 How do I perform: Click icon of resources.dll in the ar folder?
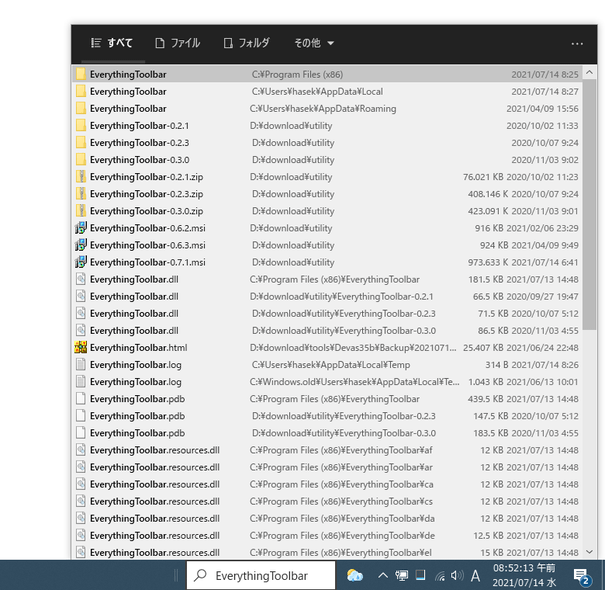(81, 467)
